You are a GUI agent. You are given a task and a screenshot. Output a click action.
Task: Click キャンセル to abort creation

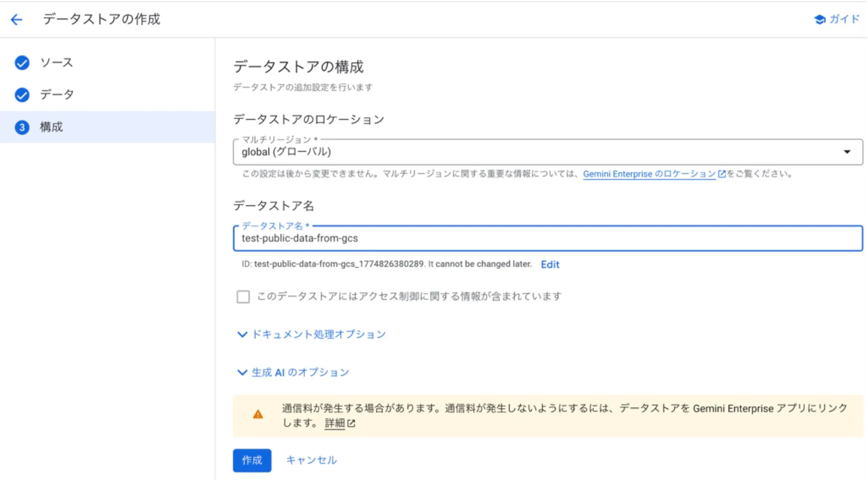coord(311,460)
